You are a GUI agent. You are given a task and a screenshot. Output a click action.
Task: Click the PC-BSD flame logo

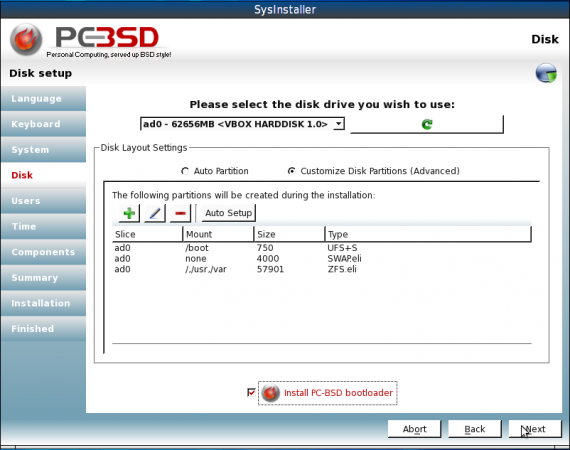[x=26, y=40]
